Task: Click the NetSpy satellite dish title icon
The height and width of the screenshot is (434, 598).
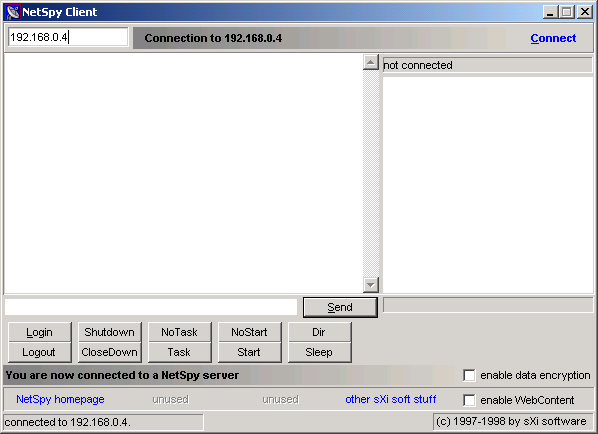Action: pyautogui.click(x=12, y=12)
